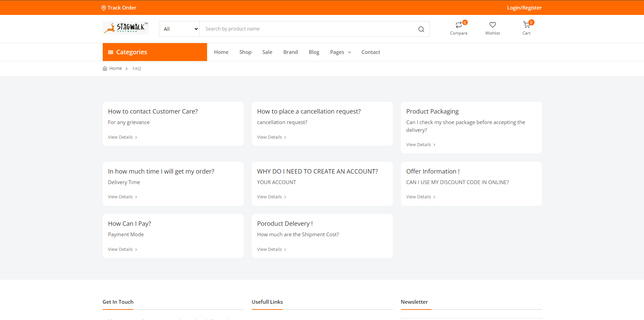Click the 'How to contact Customer Care?' heading
The image size is (644, 320).
(x=153, y=112)
